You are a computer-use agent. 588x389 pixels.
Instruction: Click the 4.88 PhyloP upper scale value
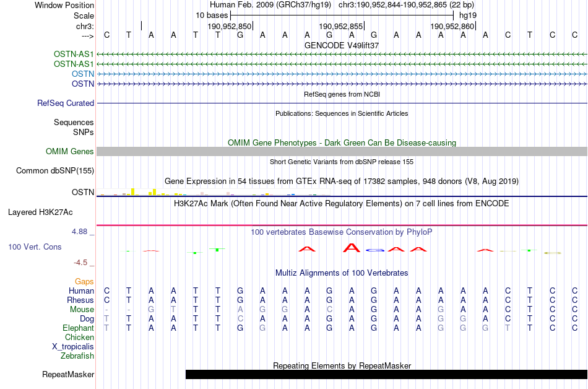point(79,232)
